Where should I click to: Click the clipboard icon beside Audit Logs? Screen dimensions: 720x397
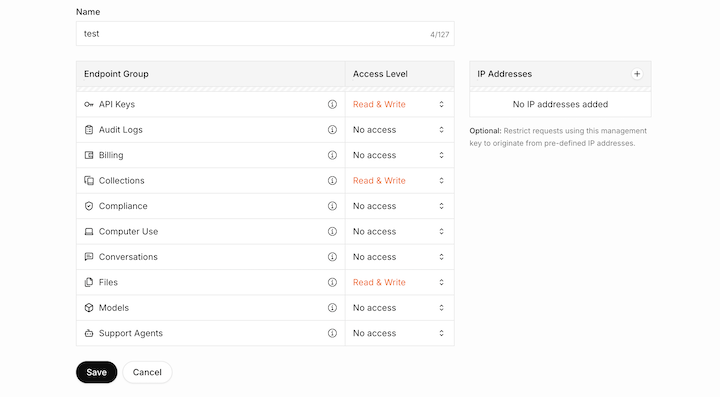point(89,130)
